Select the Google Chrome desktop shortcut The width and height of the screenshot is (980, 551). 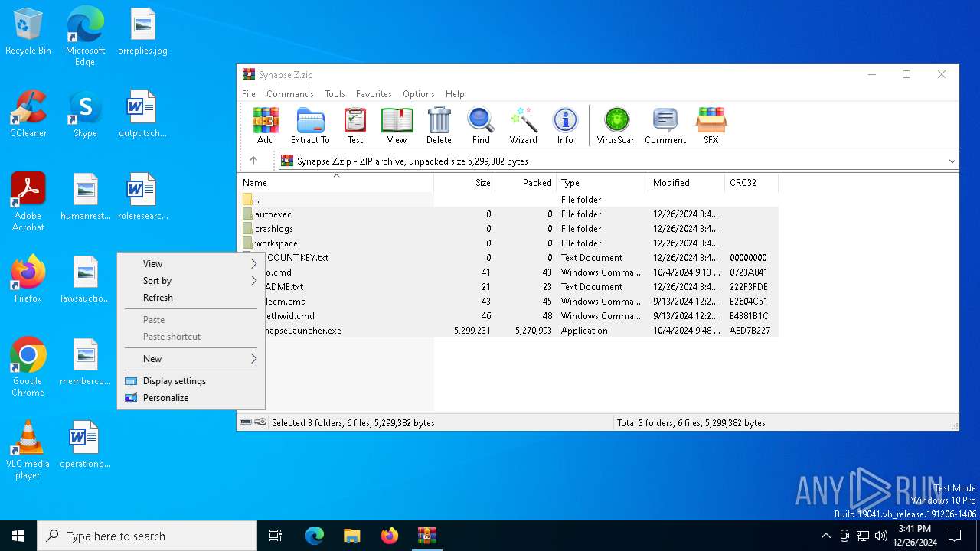pyautogui.click(x=28, y=367)
